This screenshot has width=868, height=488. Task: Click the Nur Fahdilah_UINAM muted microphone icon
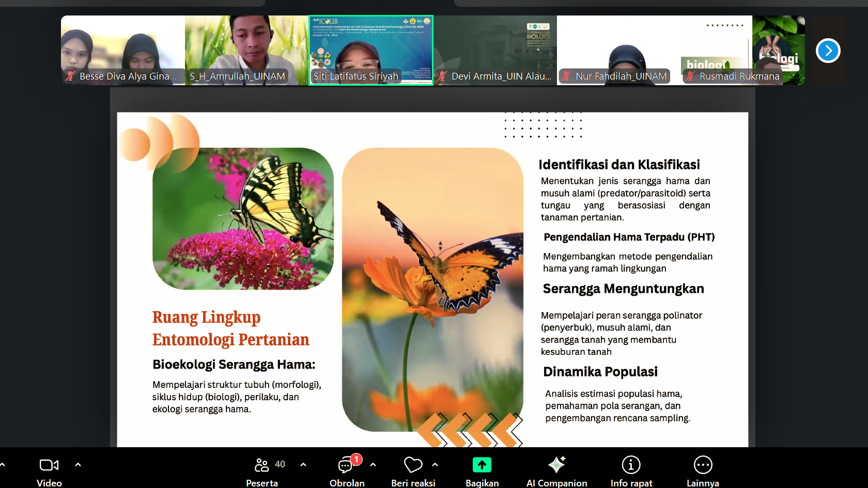566,76
